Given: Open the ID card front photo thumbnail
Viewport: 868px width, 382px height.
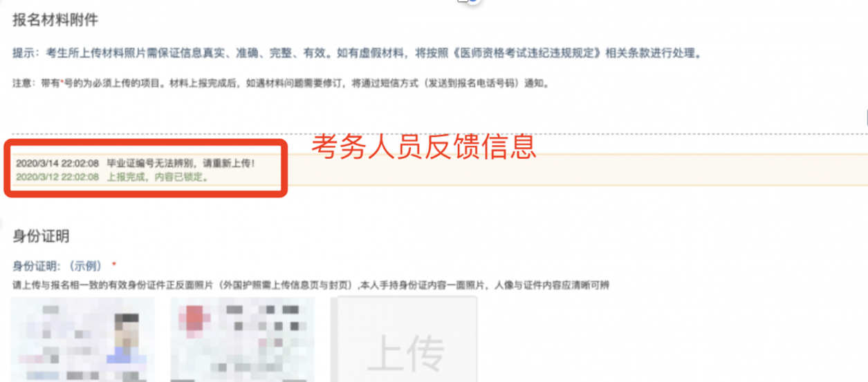Looking at the screenshot, I should (82, 339).
